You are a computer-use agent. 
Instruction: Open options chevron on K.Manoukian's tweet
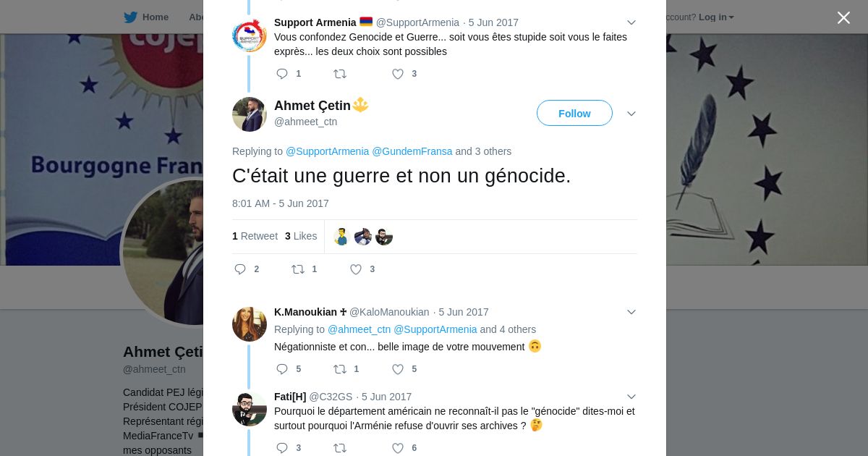631,312
